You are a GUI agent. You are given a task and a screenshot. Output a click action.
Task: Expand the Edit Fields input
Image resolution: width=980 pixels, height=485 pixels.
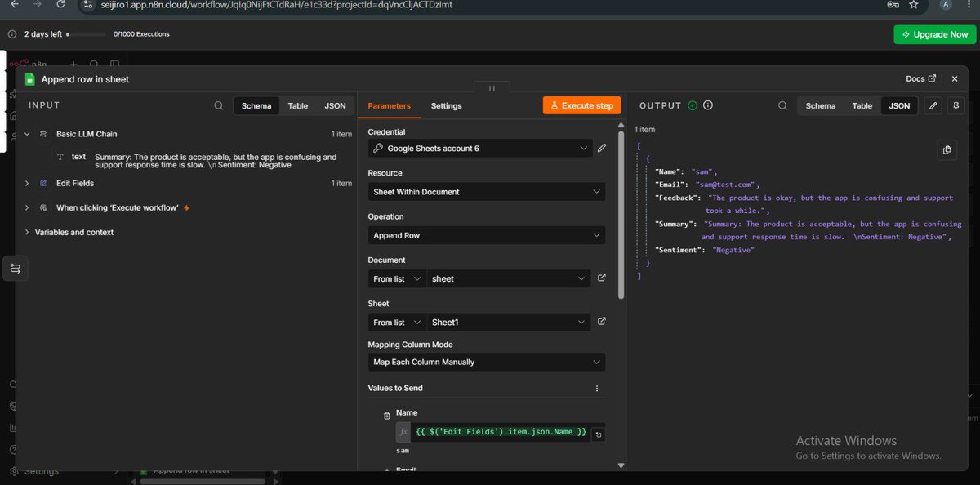[x=26, y=184]
